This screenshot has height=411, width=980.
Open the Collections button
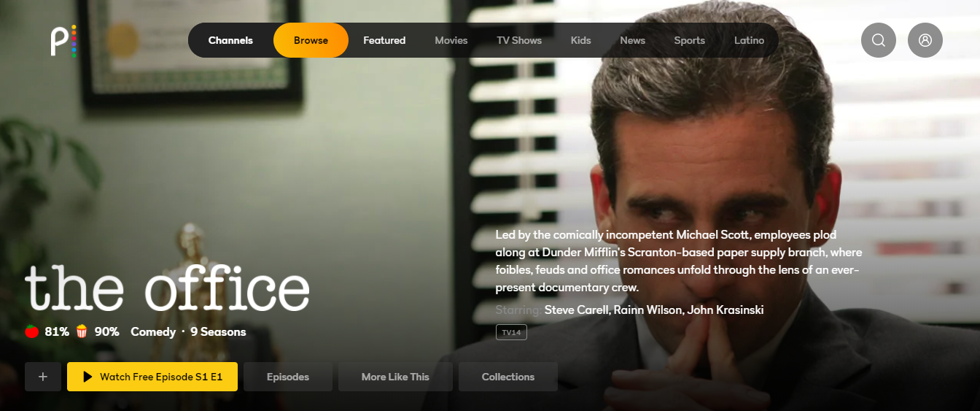tap(508, 377)
